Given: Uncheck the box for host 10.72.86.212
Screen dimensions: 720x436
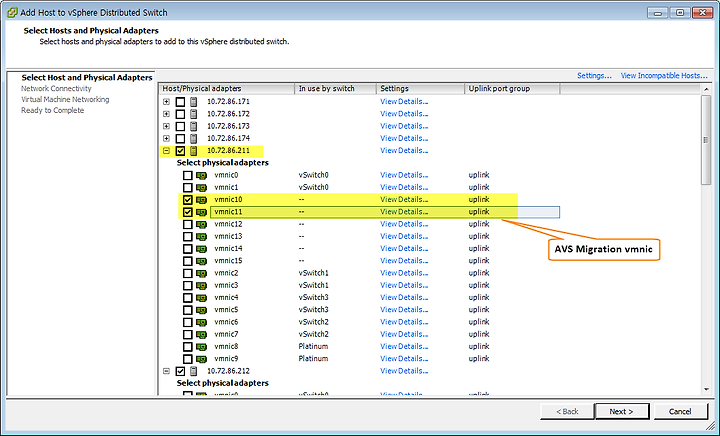Looking at the screenshot, I should [180, 371].
